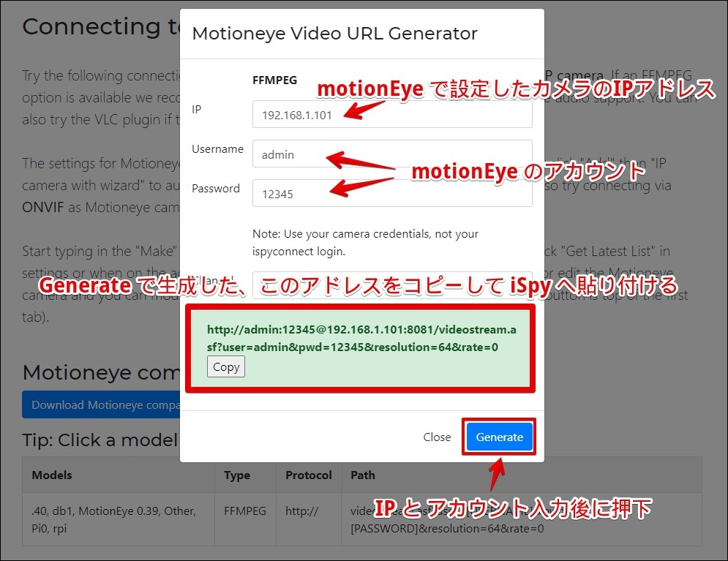Screen dimensions: 728x561
Task: Click the FFMPEG cell in table row
Action: click(245, 519)
